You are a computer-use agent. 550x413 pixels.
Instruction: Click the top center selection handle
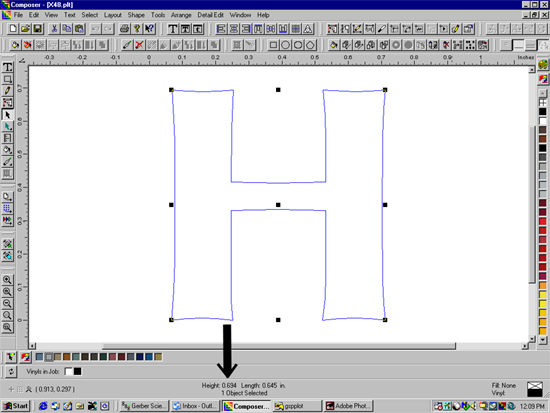(x=278, y=90)
